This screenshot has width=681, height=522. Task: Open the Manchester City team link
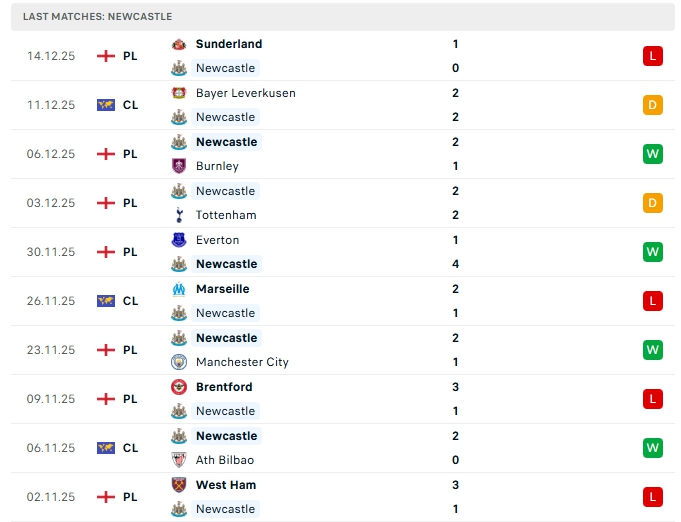(242, 362)
